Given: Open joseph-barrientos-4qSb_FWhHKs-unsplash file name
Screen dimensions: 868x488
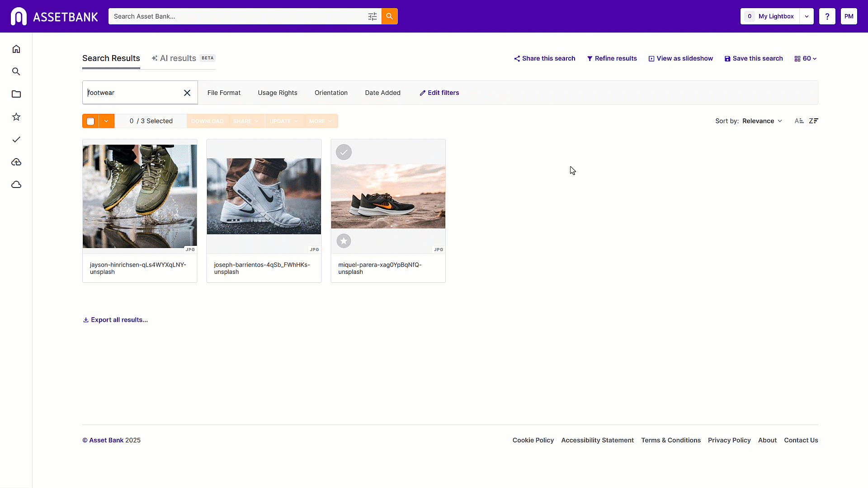Looking at the screenshot, I should click(262, 268).
